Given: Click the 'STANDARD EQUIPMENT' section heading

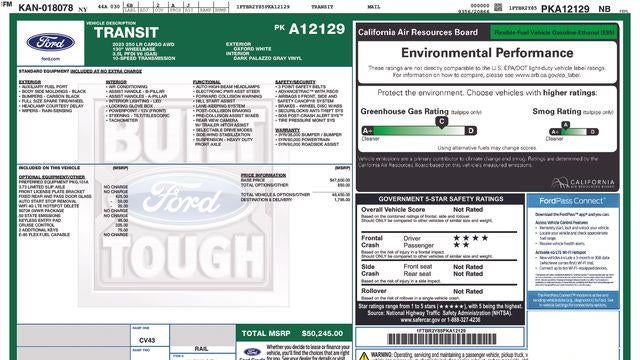Looking at the screenshot, I should [80, 71].
